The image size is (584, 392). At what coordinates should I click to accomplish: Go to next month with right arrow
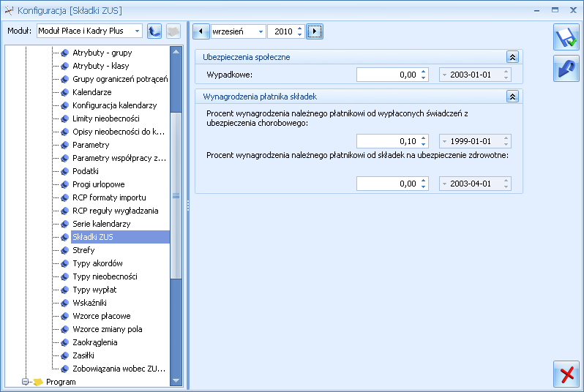[x=315, y=31]
